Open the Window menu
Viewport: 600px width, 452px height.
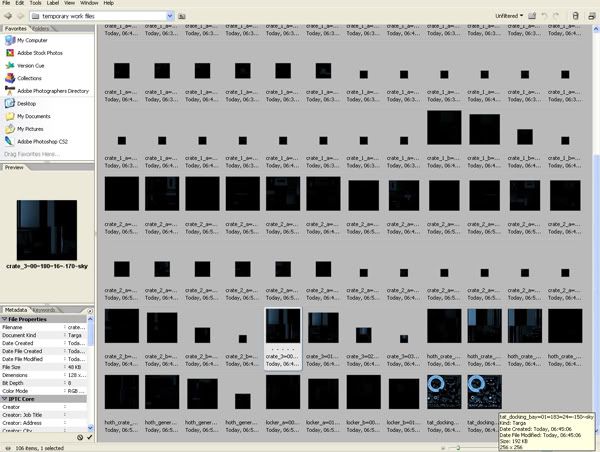tap(89, 3)
